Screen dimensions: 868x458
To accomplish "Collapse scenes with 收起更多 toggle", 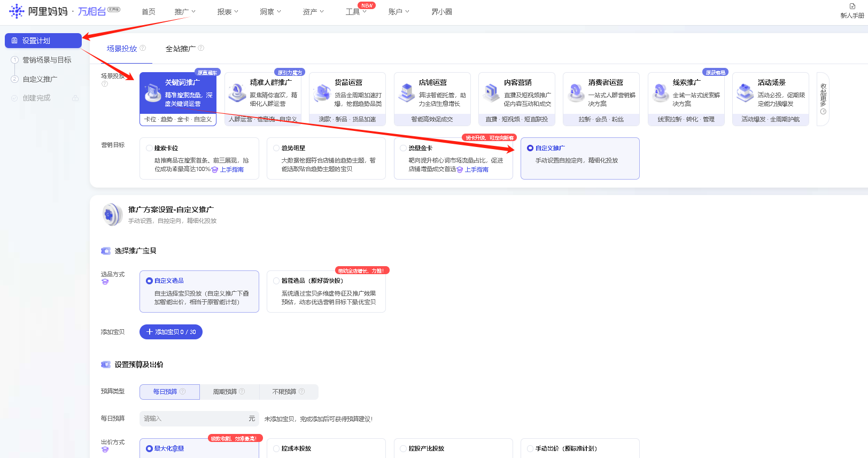I will click(823, 99).
